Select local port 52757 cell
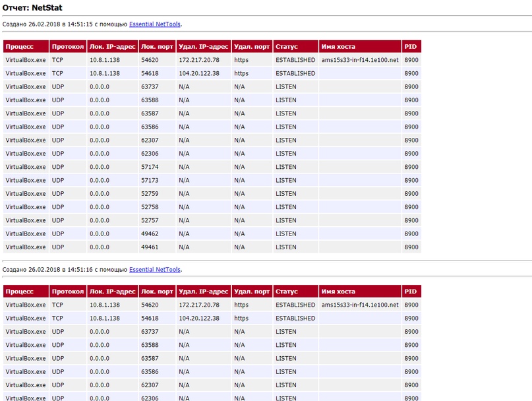The height and width of the screenshot is (401, 532). tap(150, 220)
